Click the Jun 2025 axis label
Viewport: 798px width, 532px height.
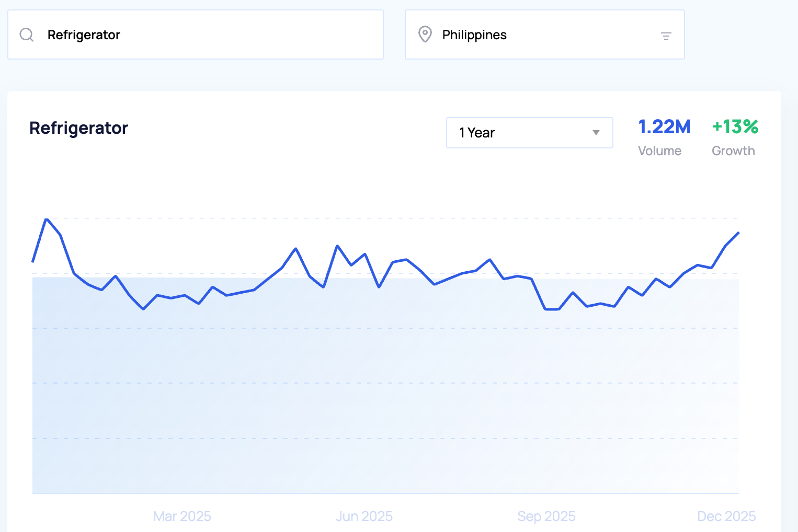[x=364, y=516]
